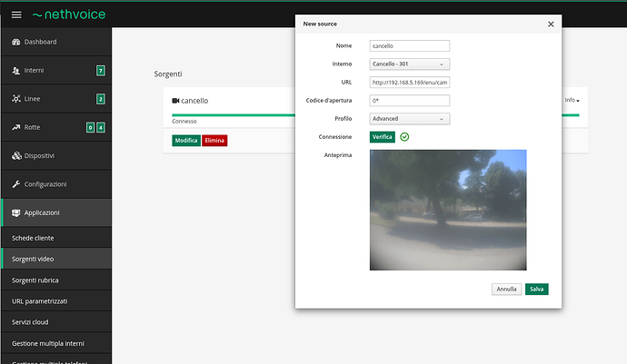Click the Linee badge showing 2
627x364 pixels.
tap(101, 99)
